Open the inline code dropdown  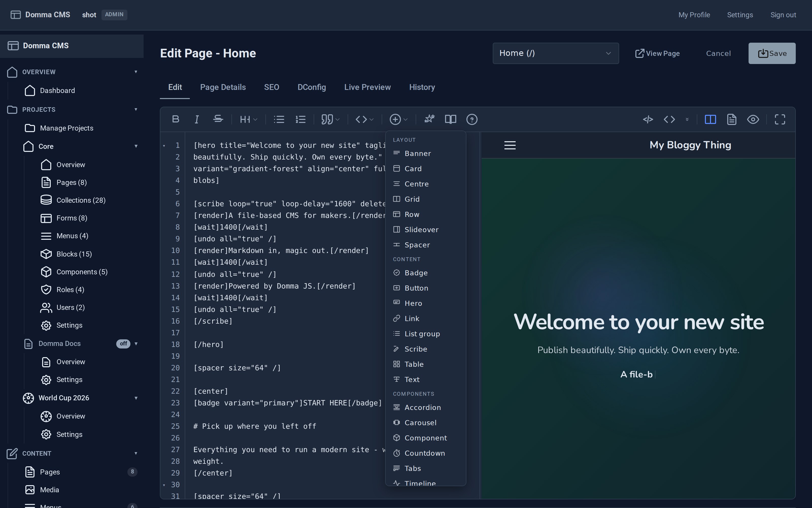365,119
